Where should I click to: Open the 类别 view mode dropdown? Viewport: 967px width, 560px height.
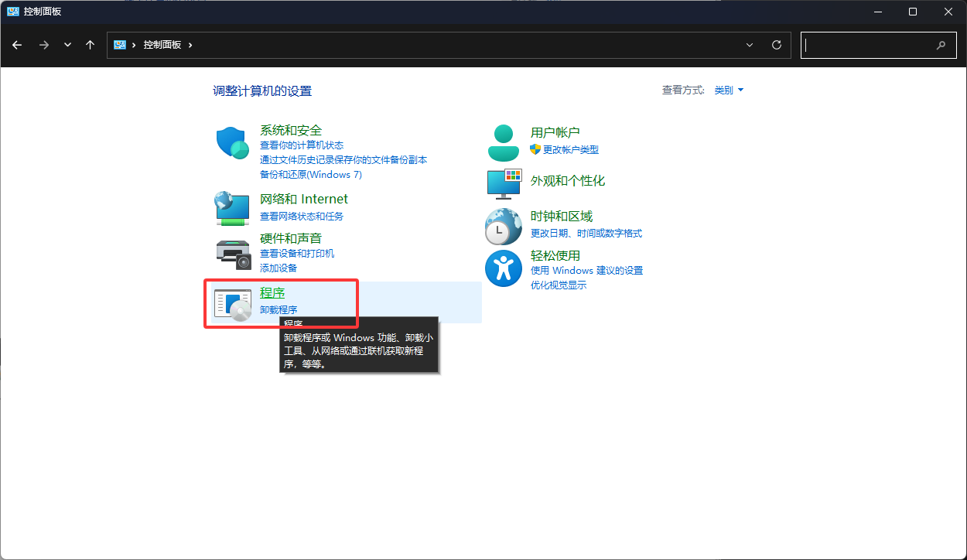(x=729, y=90)
